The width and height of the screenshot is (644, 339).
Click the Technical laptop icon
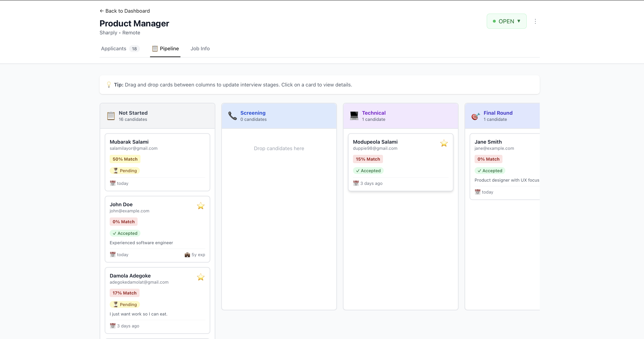[x=354, y=116]
